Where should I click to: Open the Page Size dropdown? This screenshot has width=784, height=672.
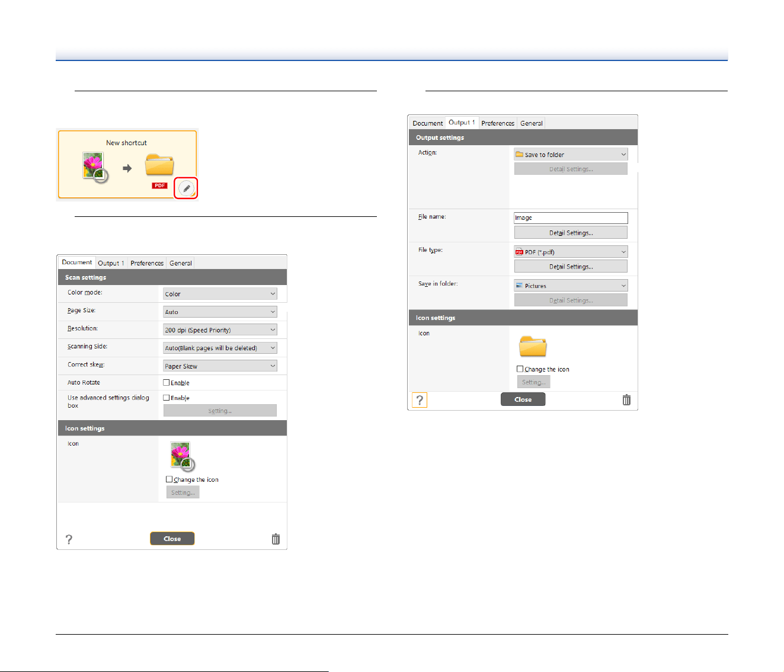click(x=220, y=312)
